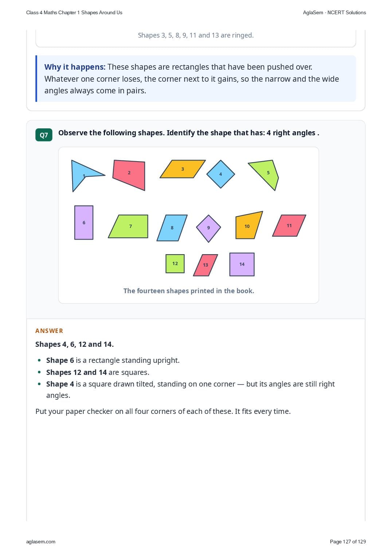Image resolution: width=392 pixels, height=555 pixels.
Task: Click orange parallelogram shape 3
Action: [x=183, y=169]
